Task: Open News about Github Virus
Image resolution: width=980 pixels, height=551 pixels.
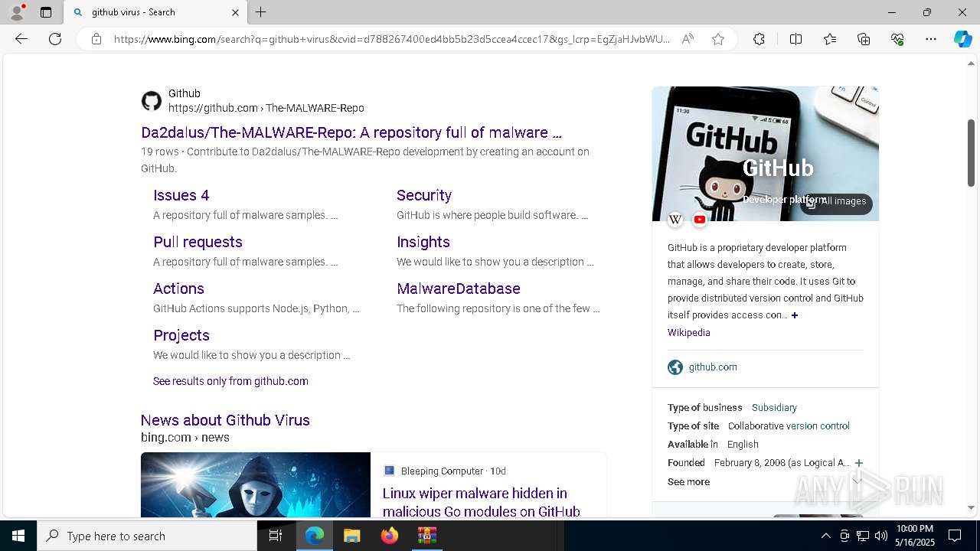Action: click(225, 420)
